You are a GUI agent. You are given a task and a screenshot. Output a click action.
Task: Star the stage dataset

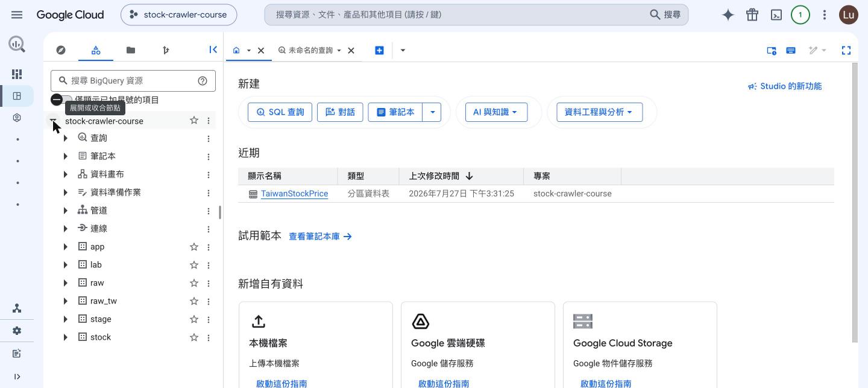194,319
